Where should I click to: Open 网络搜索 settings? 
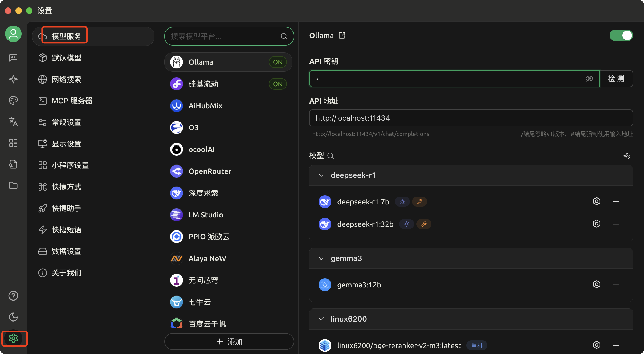(x=93, y=79)
